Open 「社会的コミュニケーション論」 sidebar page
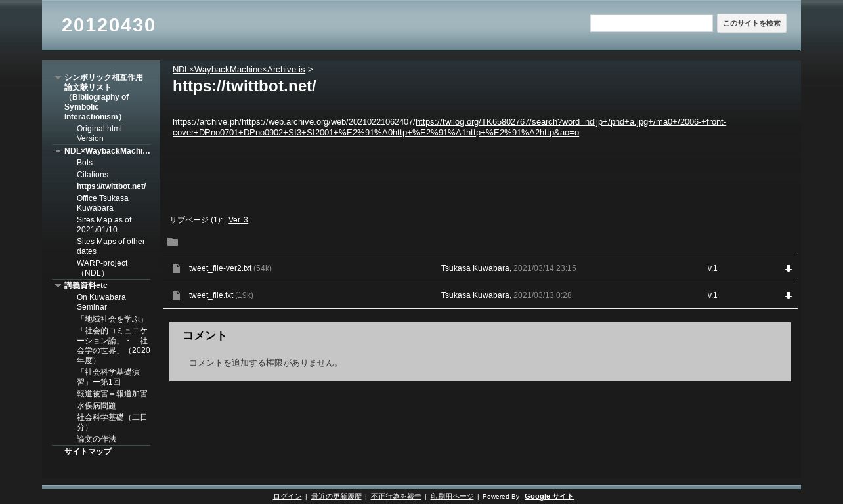The height and width of the screenshot is (504, 843). coord(113,346)
